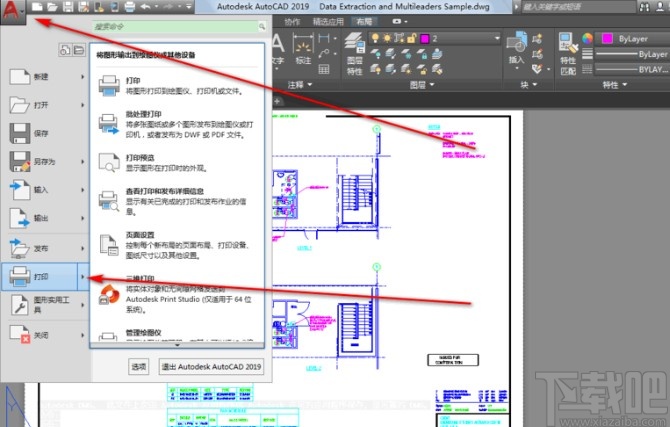Image resolution: width=670 pixels, height=427 pixels.
Task: Click the Save As icon in quick access toolbar
Action: point(83,6)
